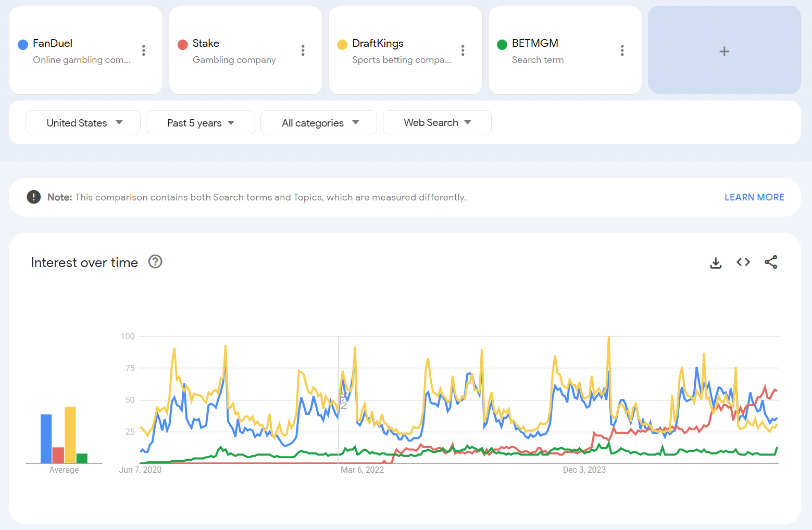Add a new comparison term
The height and width of the screenshot is (530, 812).
pyautogui.click(x=724, y=50)
